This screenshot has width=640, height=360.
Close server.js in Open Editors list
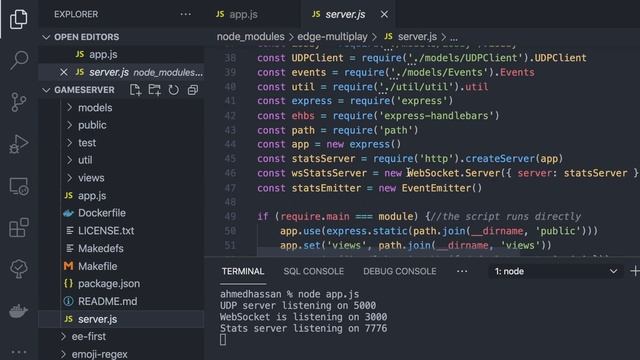pos(64,72)
